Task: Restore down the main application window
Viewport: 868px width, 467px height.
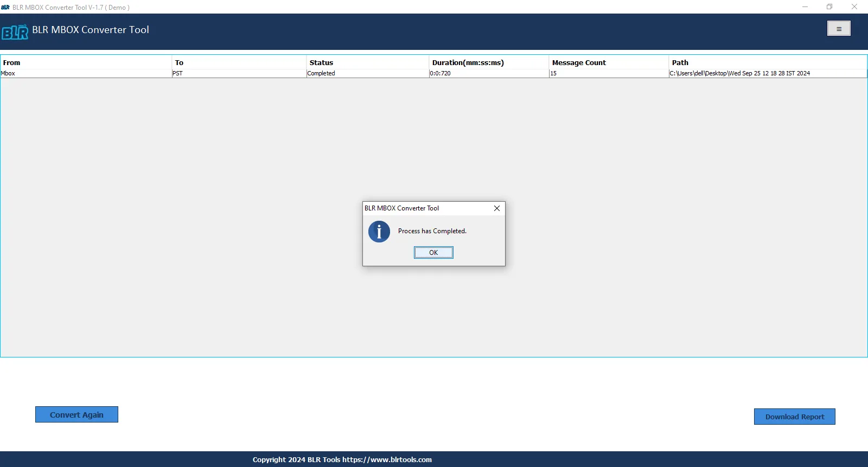Action: click(x=829, y=7)
